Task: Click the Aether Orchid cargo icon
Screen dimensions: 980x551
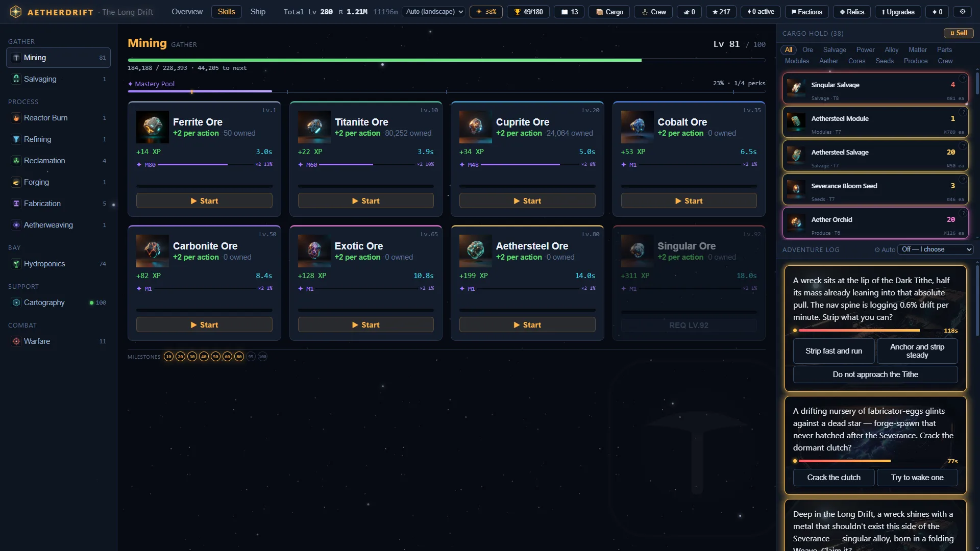Action: click(x=796, y=222)
